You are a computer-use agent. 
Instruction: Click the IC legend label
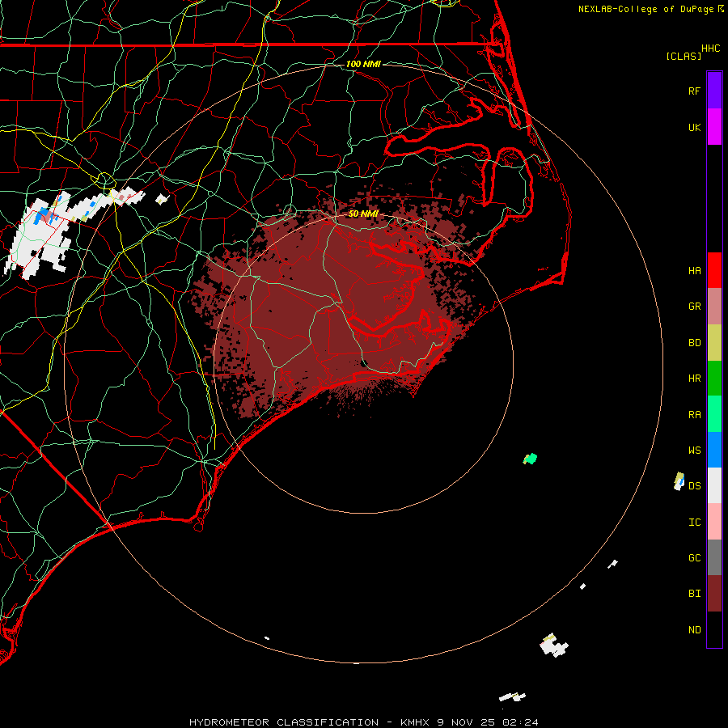695,523
